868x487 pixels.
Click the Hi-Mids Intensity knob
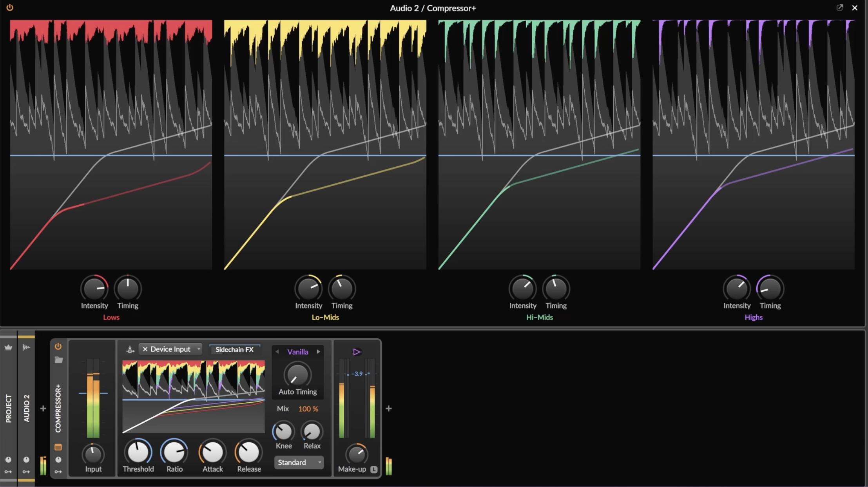click(x=523, y=289)
